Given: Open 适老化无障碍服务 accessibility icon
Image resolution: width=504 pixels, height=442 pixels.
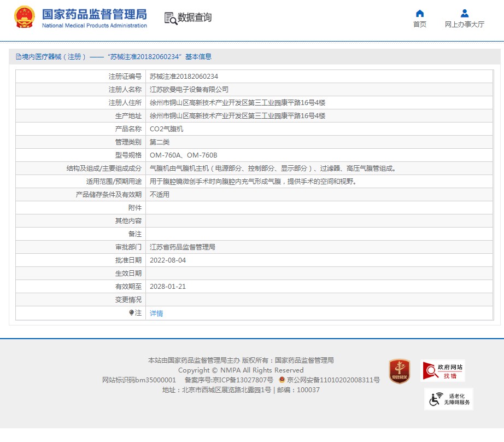Looking at the screenshot, I should click(x=449, y=399).
